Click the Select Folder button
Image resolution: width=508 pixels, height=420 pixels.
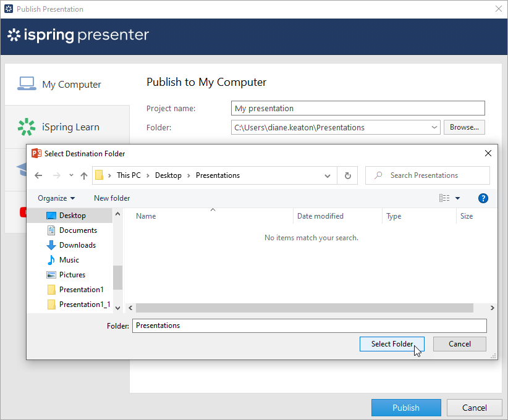point(392,344)
